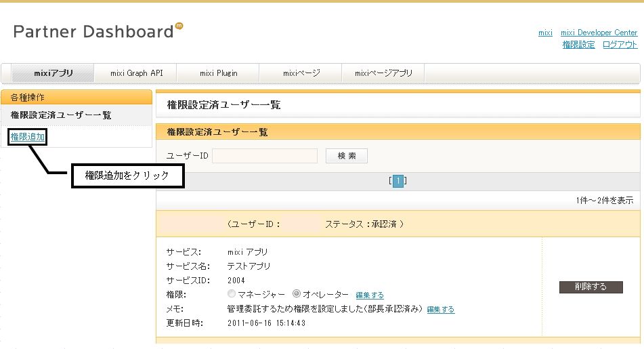
Task: Click 編集する next to the メモ text
Action: [441, 309]
